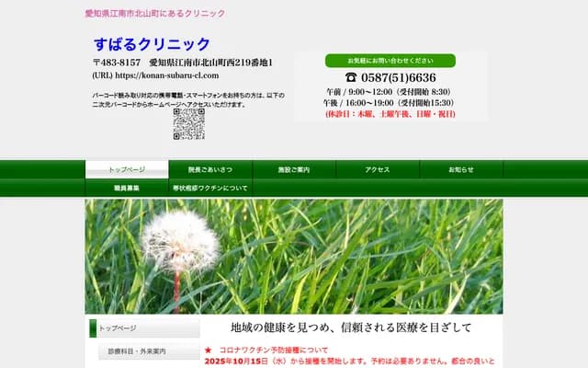Open the 施設ご案内 page
Screen dimensions: 588x368
click(x=294, y=169)
